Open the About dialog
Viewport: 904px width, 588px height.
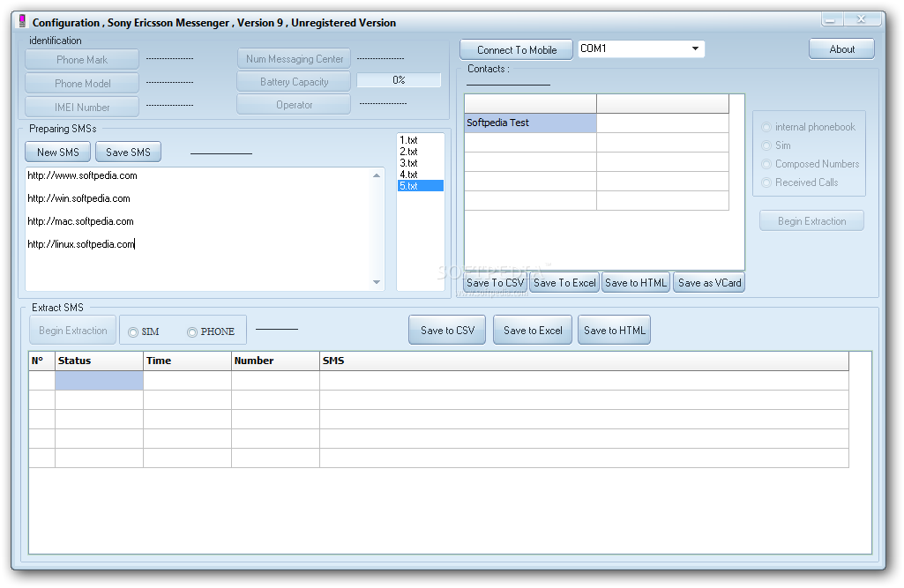(x=841, y=49)
